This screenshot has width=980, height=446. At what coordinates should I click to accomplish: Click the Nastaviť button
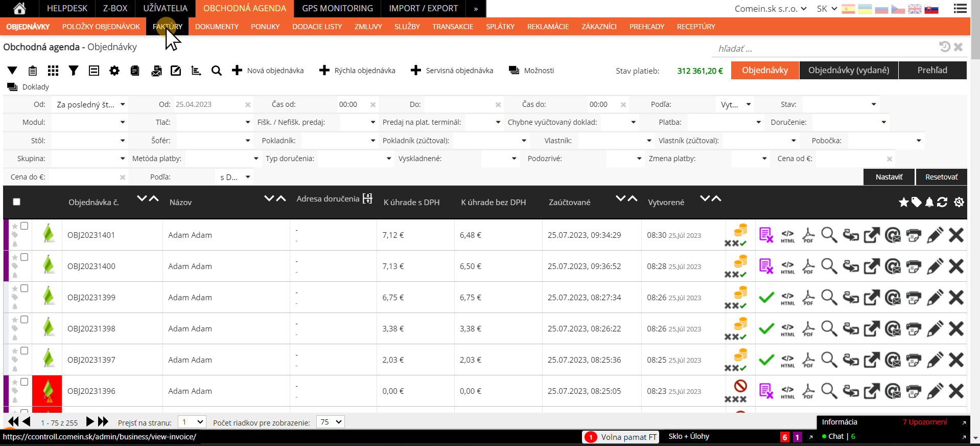coord(889,177)
